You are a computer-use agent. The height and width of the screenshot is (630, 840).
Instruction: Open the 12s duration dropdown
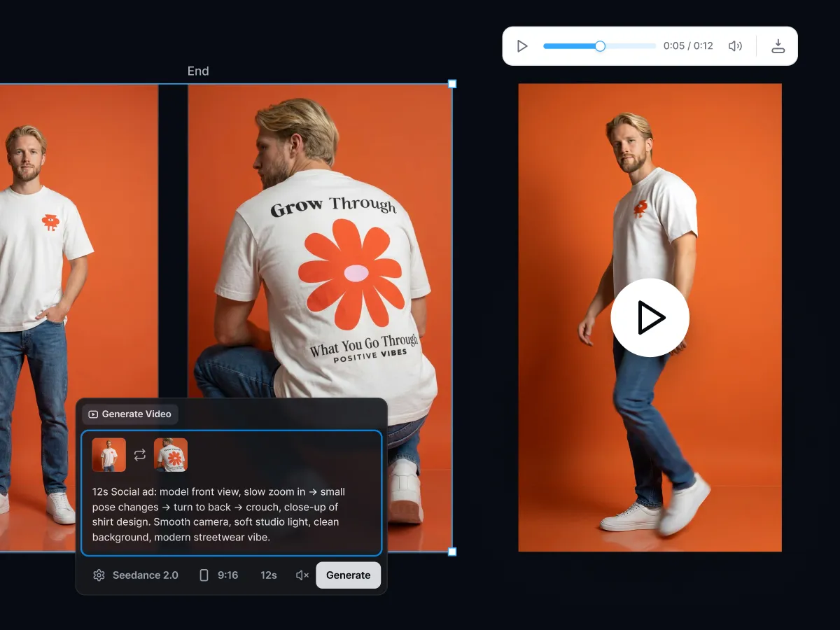pos(269,575)
